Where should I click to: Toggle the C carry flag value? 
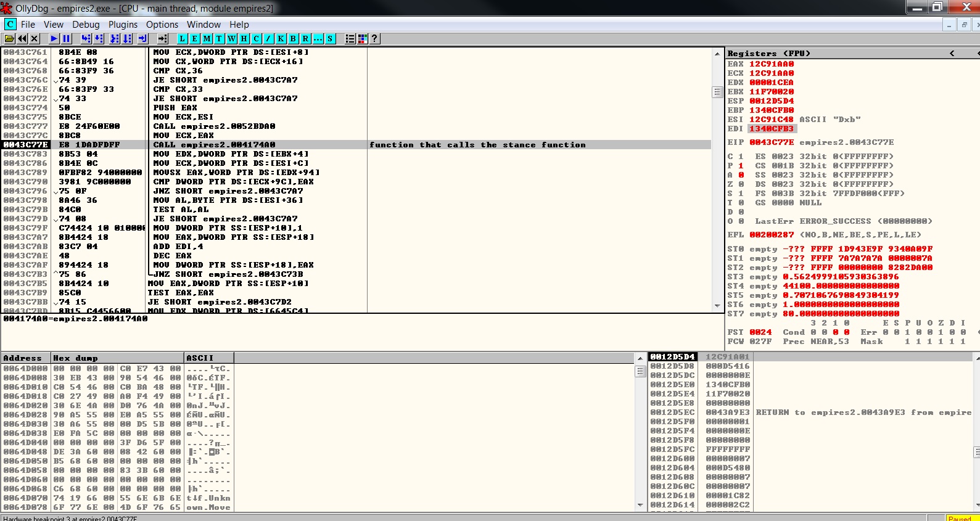click(x=741, y=157)
